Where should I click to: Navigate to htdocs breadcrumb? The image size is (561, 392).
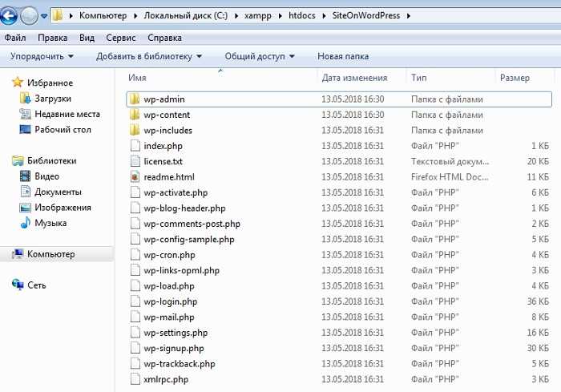[x=302, y=16]
